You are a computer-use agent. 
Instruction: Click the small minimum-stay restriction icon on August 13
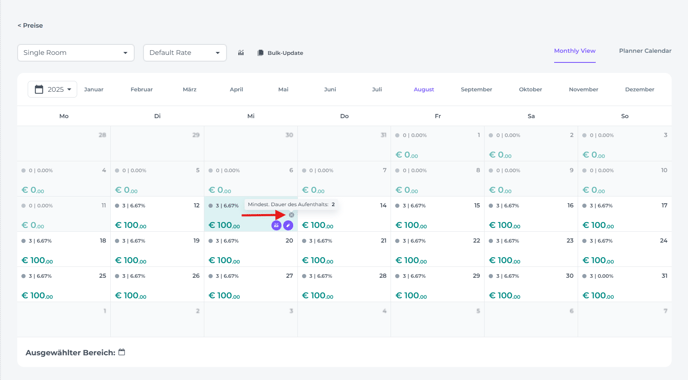click(291, 215)
